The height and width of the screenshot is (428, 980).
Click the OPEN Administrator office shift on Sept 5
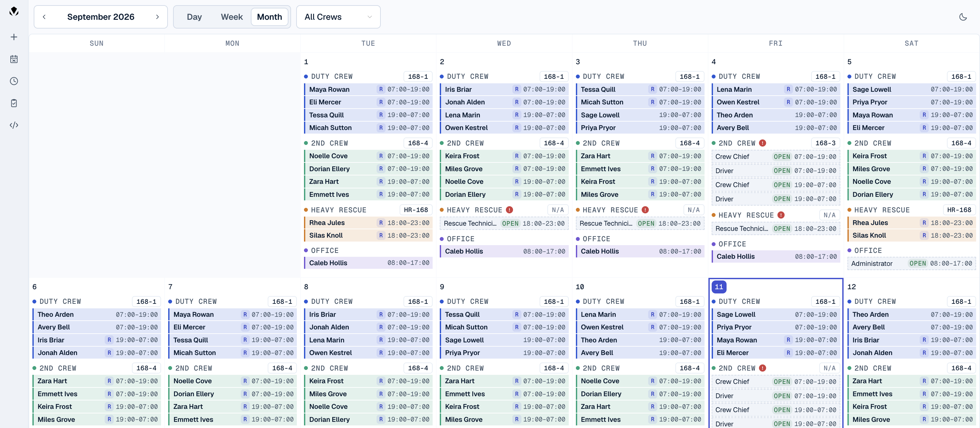pyautogui.click(x=911, y=264)
